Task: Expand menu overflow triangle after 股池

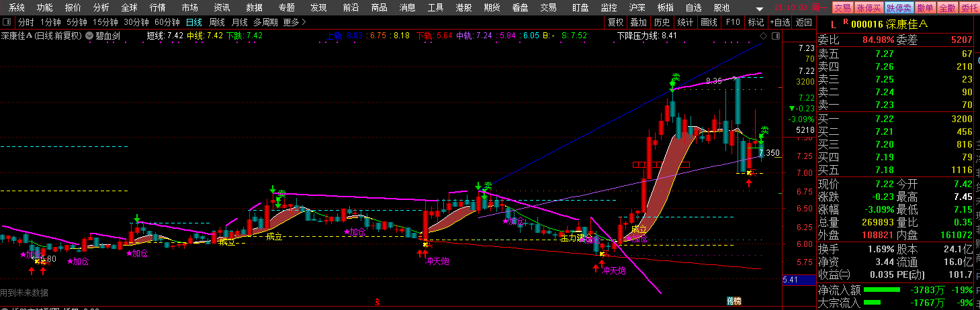Action: tap(759, 9)
